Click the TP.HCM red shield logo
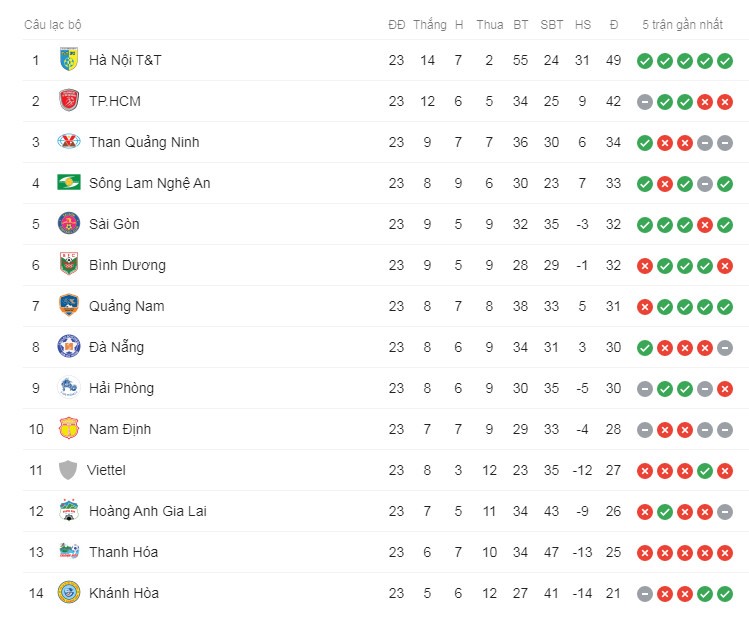 point(69,101)
